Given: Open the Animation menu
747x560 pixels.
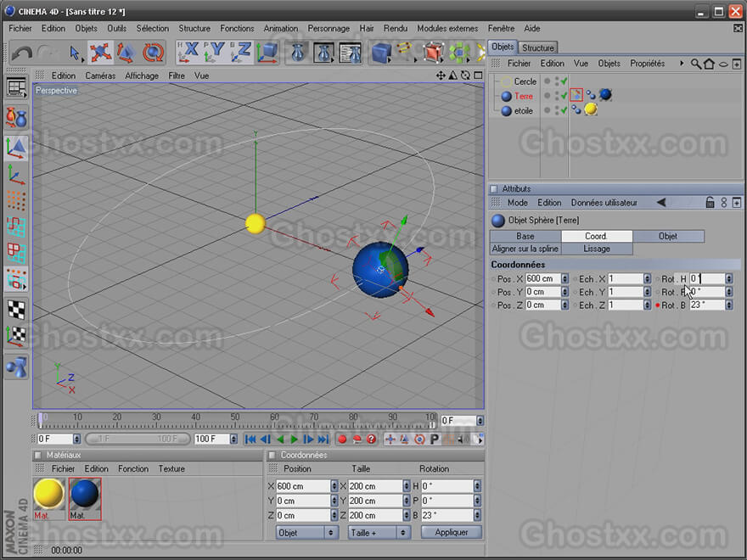Looking at the screenshot, I should coord(281,29).
